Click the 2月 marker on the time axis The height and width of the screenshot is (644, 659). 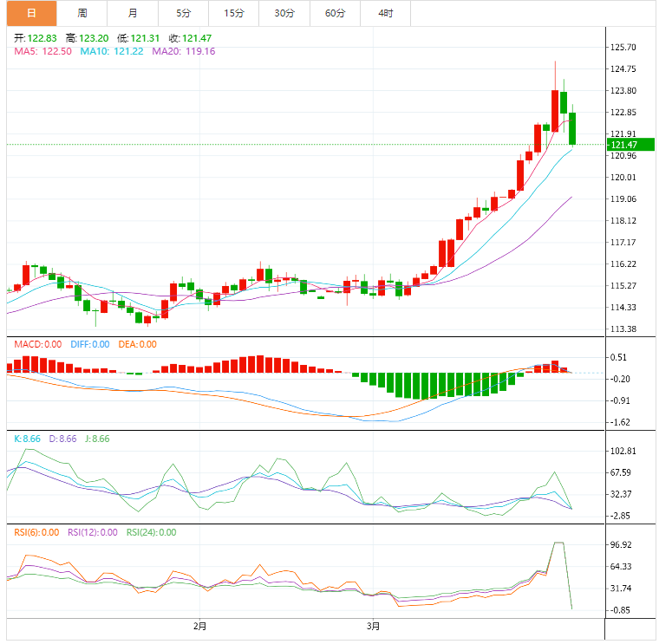pyautogui.click(x=200, y=625)
